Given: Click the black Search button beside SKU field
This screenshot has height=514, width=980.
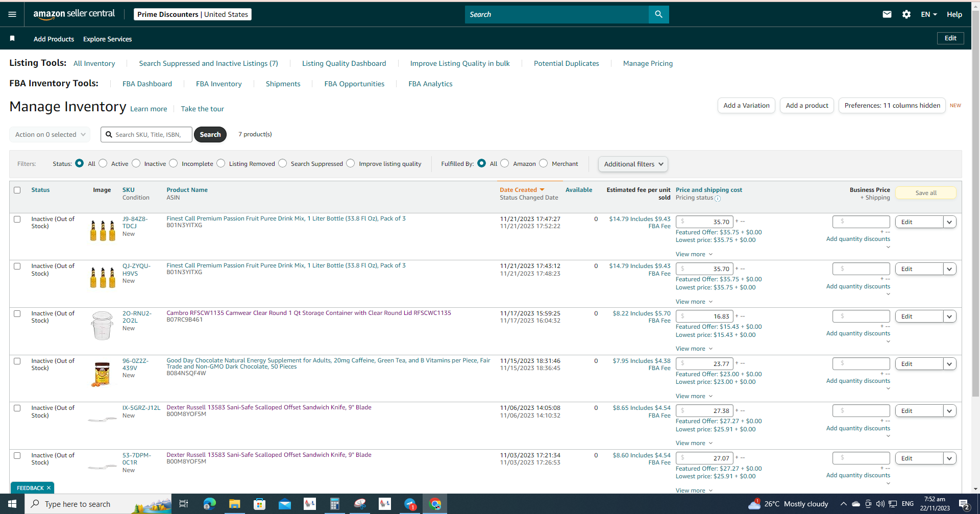Looking at the screenshot, I should click(210, 134).
